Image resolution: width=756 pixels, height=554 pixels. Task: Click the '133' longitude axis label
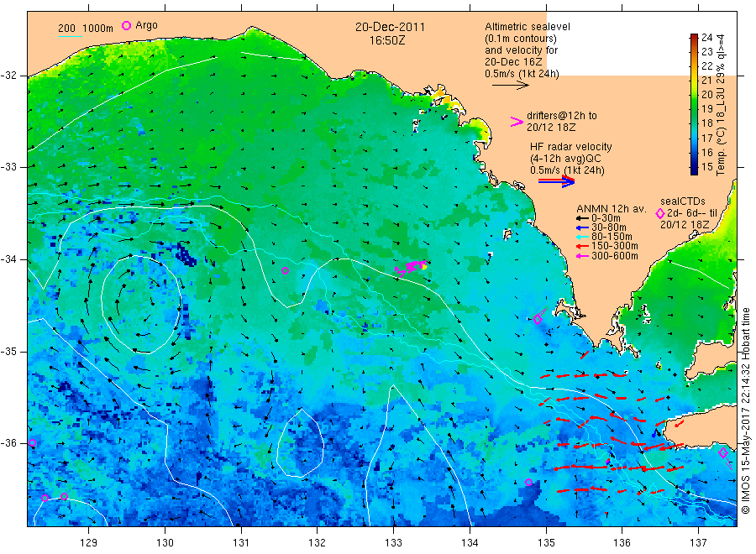coord(393,542)
